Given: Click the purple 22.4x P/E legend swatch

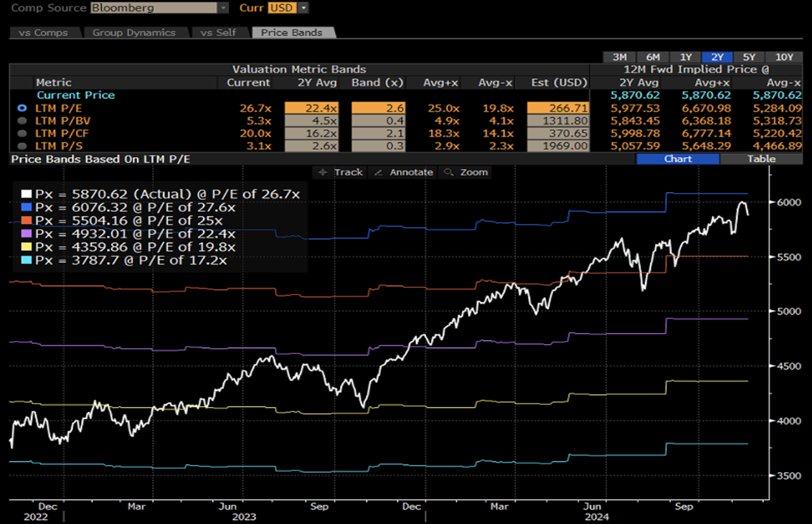Looking at the screenshot, I should (x=27, y=234).
